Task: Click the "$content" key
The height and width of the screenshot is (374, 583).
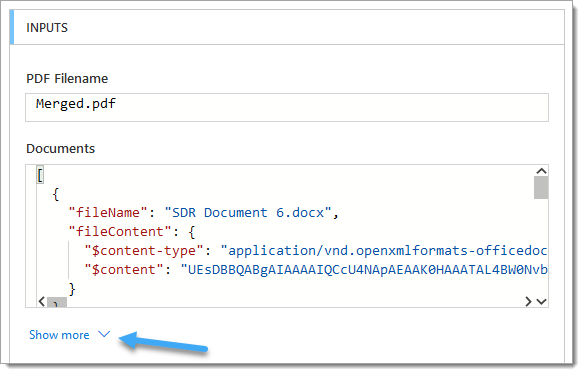Action: pyautogui.click(x=124, y=270)
